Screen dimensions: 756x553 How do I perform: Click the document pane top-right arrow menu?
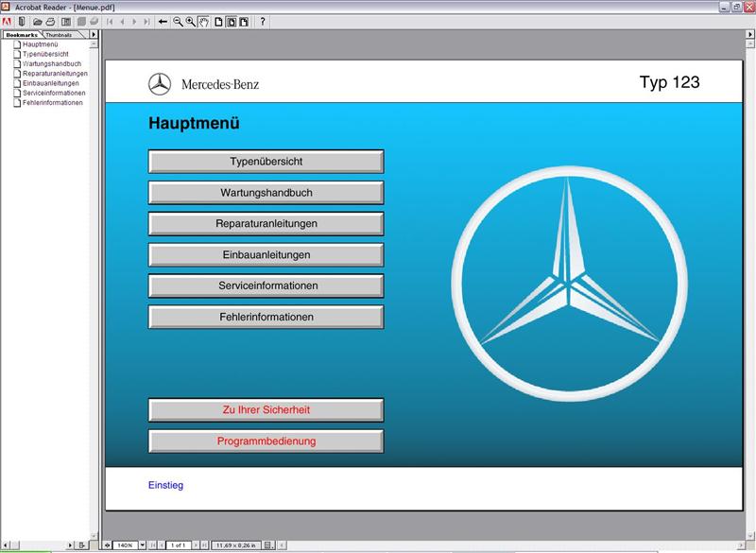point(749,34)
